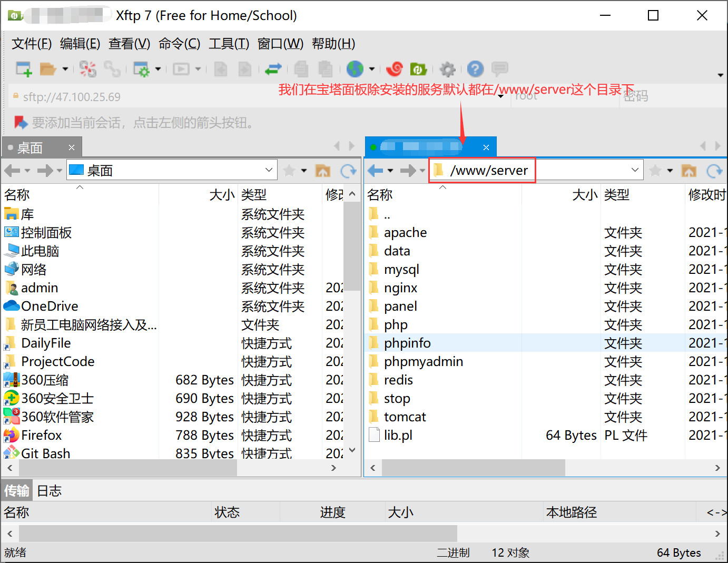Click the Reconnect chain-link icon
The height and width of the screenshot is (563, 728).
112,69
